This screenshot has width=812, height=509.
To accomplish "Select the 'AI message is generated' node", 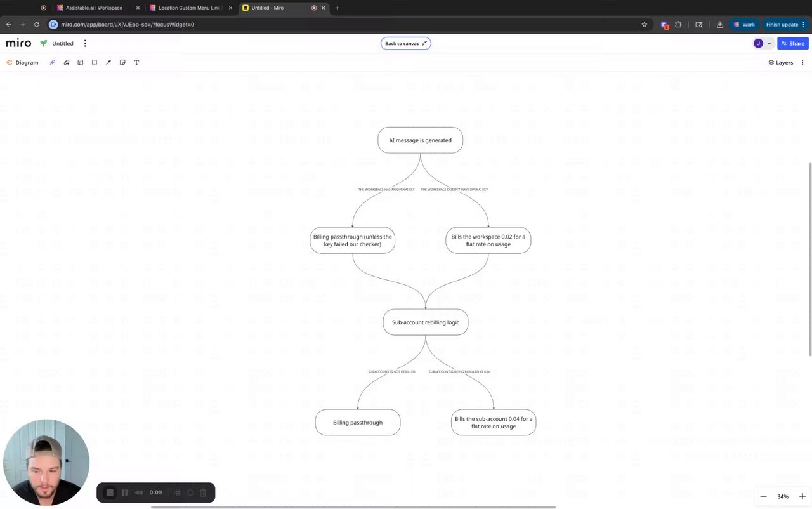I will (x=420, y=140).
